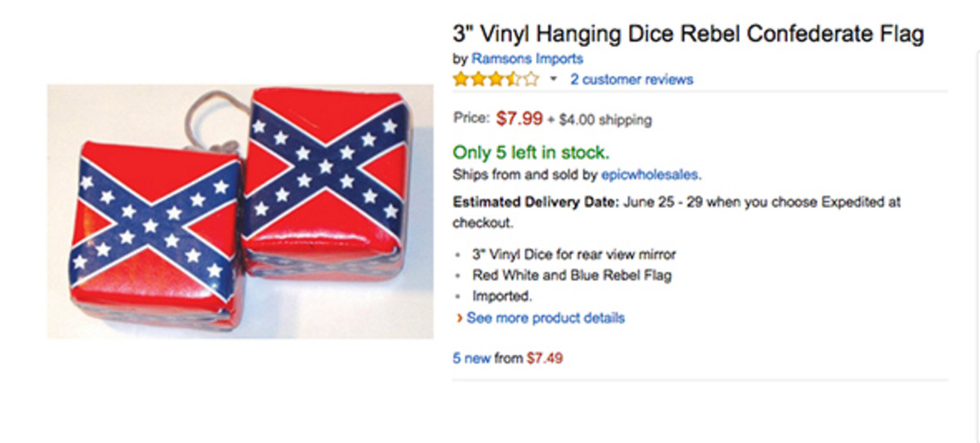
Task: Click "Only 5 left in stock" message
Action: click(x=531, y=153)
